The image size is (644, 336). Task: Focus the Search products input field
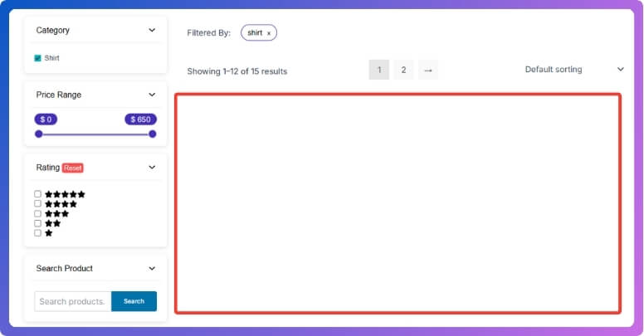point(73,301)
